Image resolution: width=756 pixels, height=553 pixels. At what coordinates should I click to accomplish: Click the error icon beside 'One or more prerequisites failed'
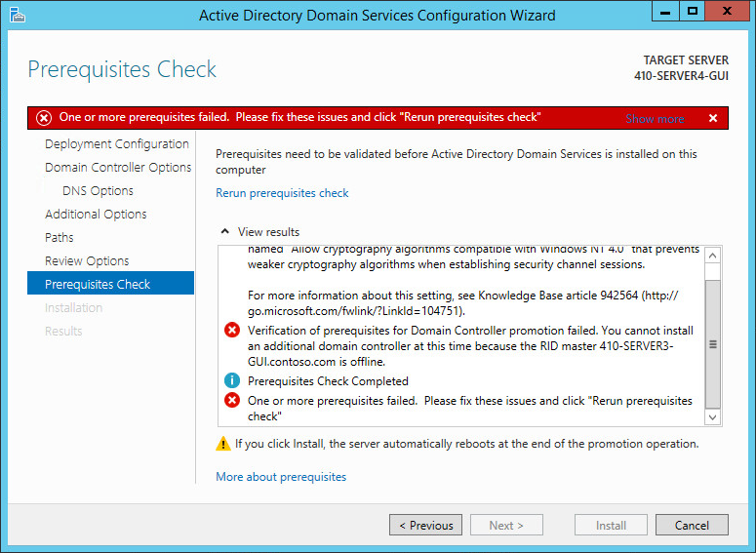(x=232, y=401)
